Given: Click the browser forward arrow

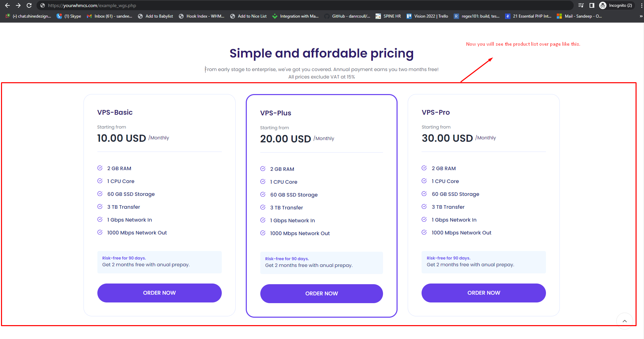Looking at the screenshot, I should point(18,5).
